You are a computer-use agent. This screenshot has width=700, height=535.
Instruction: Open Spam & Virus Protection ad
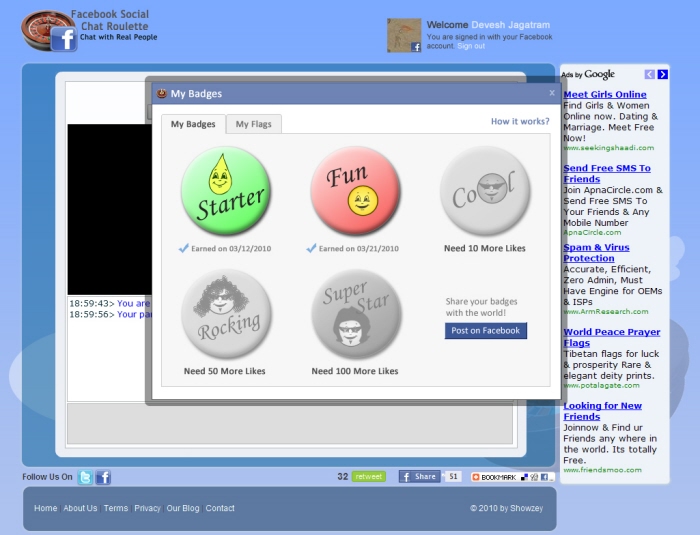pos(596,252)
